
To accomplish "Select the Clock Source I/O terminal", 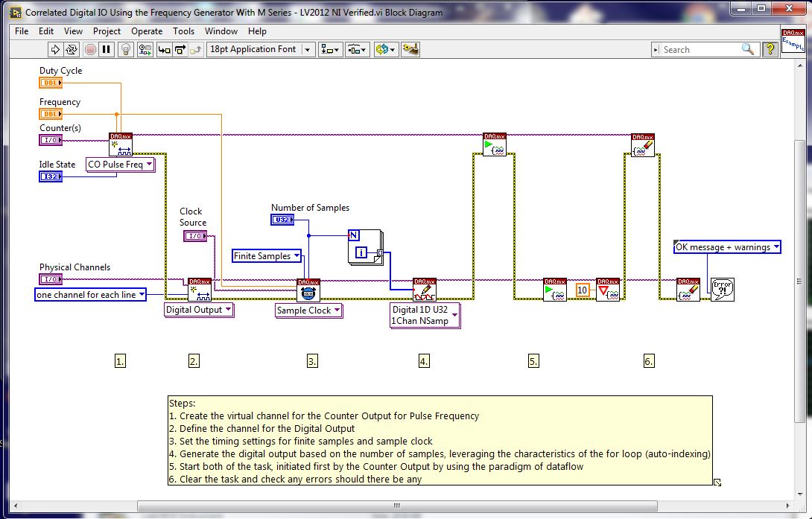I will (x=195, y=236).
